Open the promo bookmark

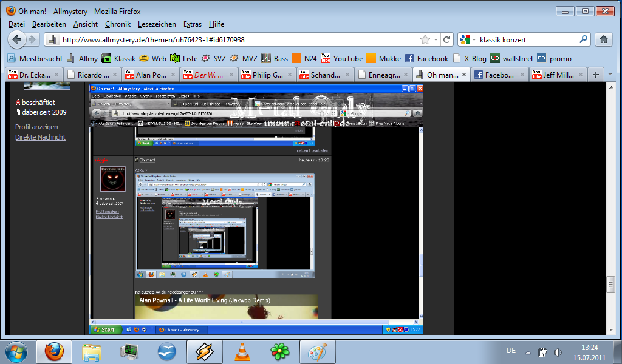tap(554, 59)
